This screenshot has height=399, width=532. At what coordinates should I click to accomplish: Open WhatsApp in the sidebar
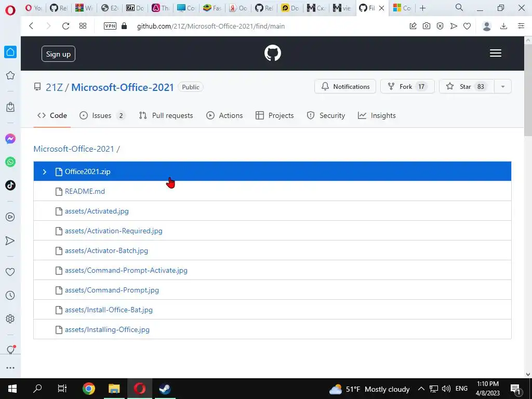pos(10,162)
